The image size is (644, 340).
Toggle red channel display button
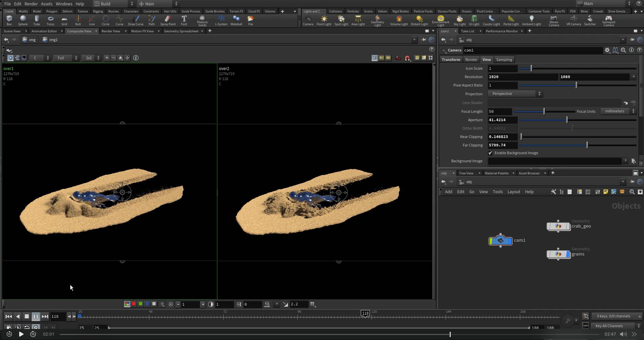pyautogui.click(x=134, y=304)
